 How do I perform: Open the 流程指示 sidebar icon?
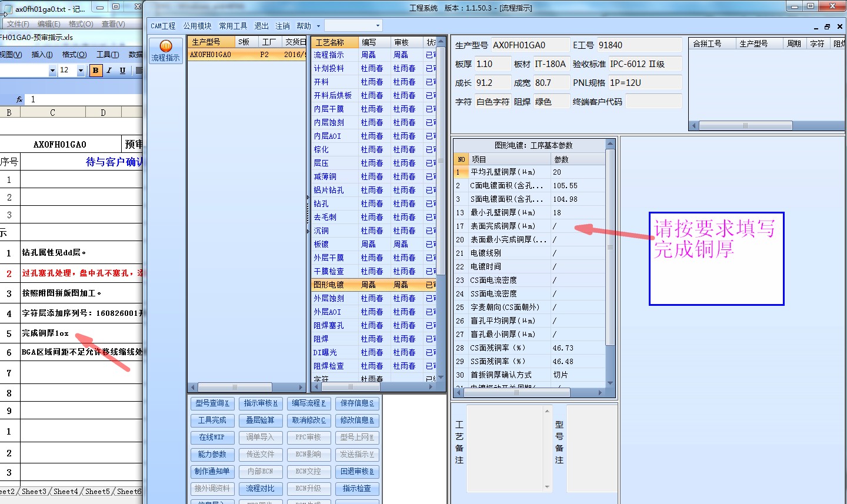[165, 51]
